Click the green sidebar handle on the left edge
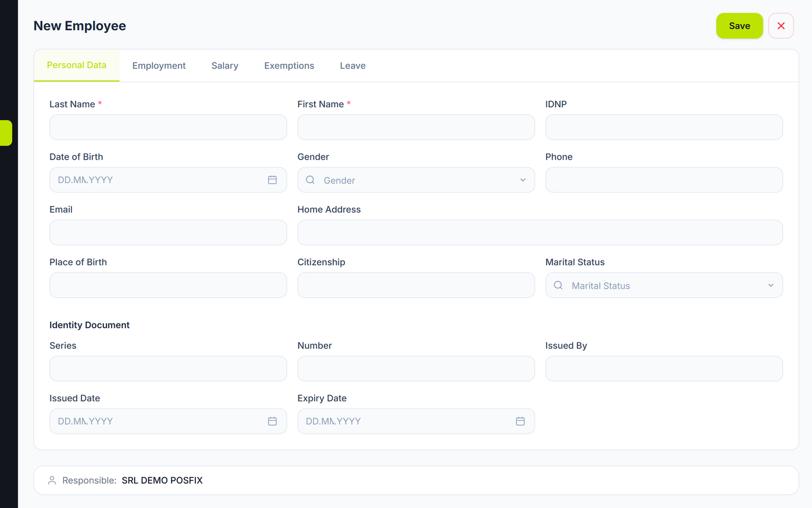Screen dimensions: 812x508 tap(6, 133)
